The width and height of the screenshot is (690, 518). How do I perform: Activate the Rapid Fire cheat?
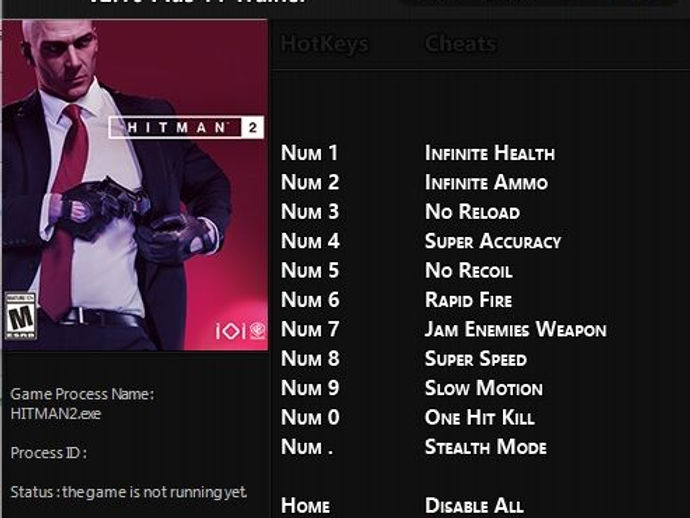[469, 300]
